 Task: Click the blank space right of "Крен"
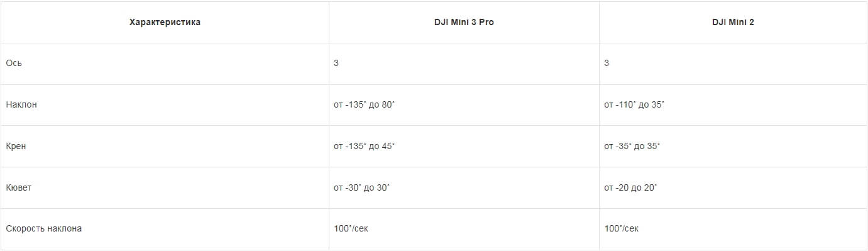click(176, 146)
